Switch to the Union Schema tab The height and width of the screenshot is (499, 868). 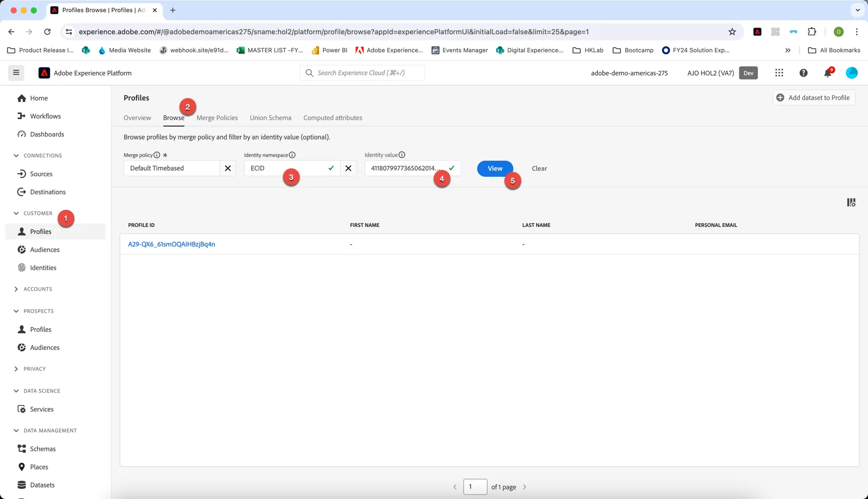pos(270,118)
